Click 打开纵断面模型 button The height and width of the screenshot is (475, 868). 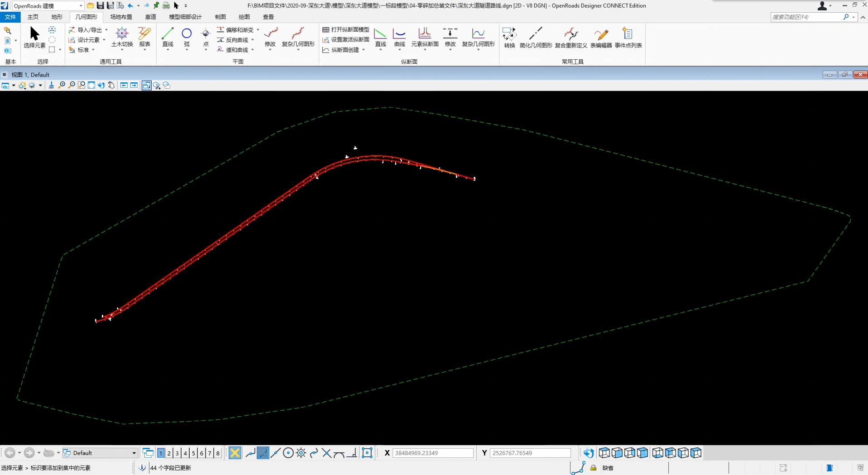tap(346, 30)
